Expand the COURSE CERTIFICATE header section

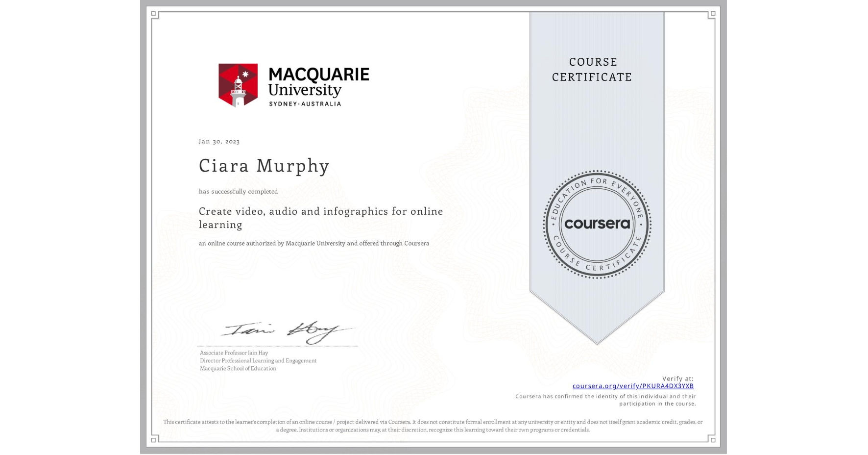pyautogui.click(x=591, y=70)
